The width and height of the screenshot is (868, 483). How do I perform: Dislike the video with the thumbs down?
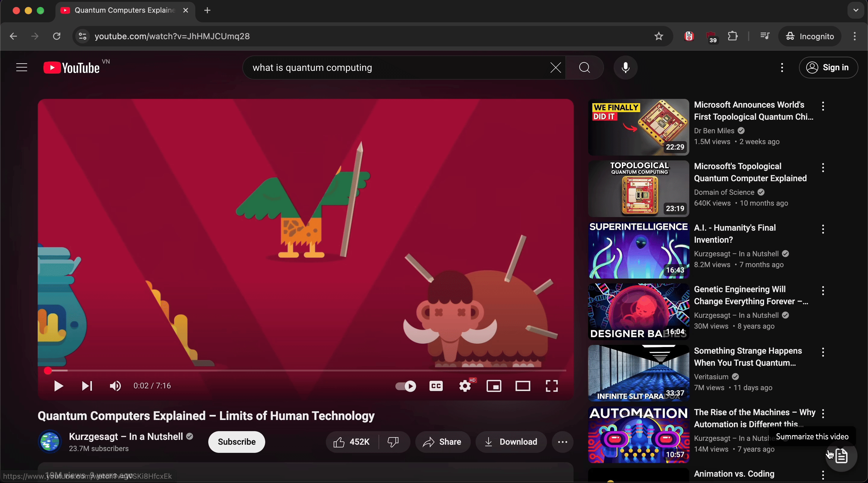pyautogui.click(x=393, y=442)
